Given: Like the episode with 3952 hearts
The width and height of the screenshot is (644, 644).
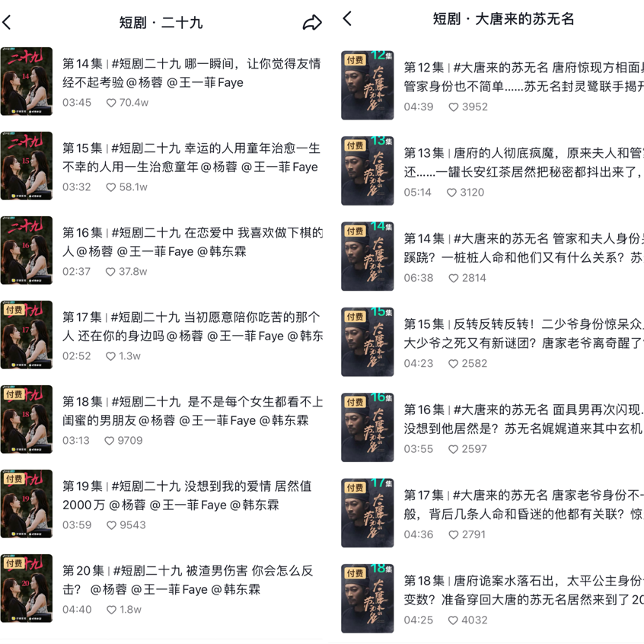Looking at the screenshot, I should click(454, 107).
